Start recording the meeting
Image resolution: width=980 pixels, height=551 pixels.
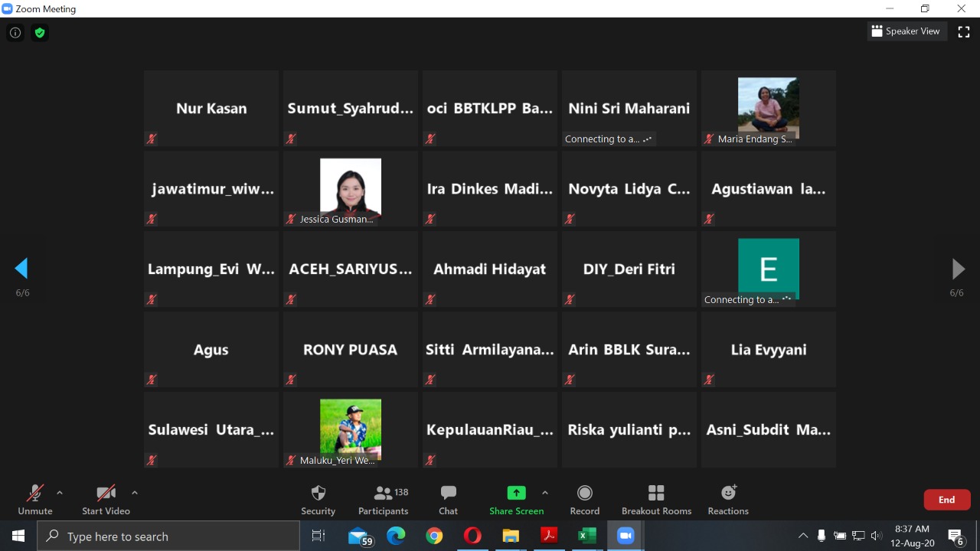585,500
